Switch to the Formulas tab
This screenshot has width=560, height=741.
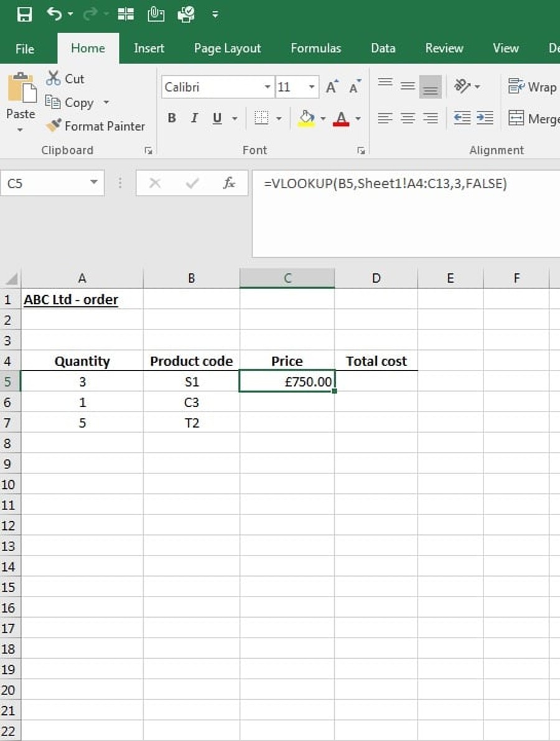315,48
